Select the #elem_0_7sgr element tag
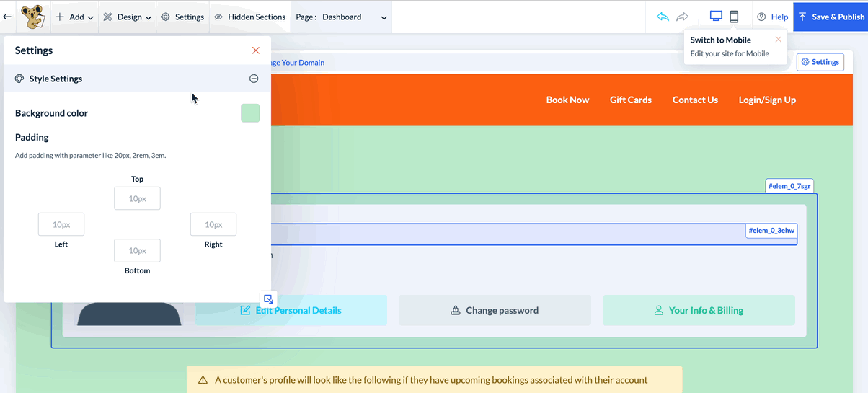 789,186
